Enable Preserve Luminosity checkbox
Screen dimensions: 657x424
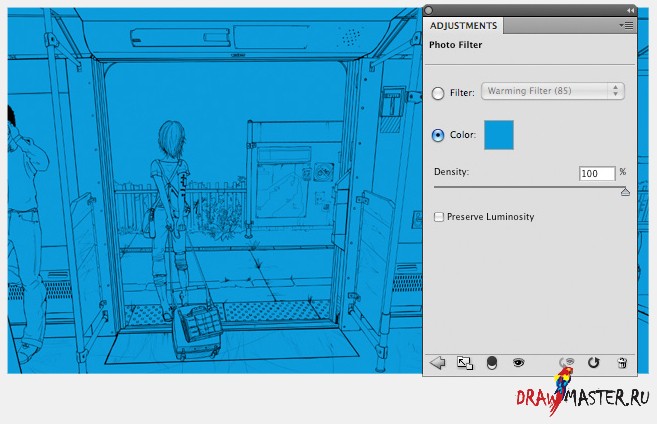click(x=439, y=217)
